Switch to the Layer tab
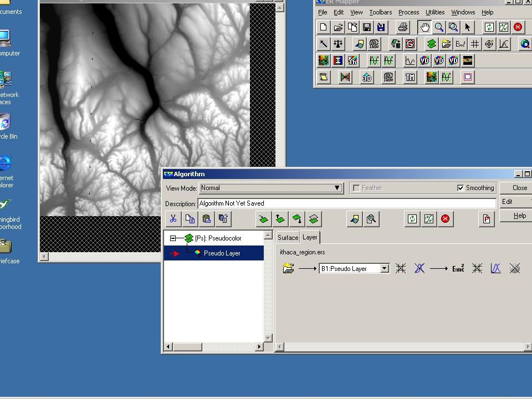 (310, 237)
